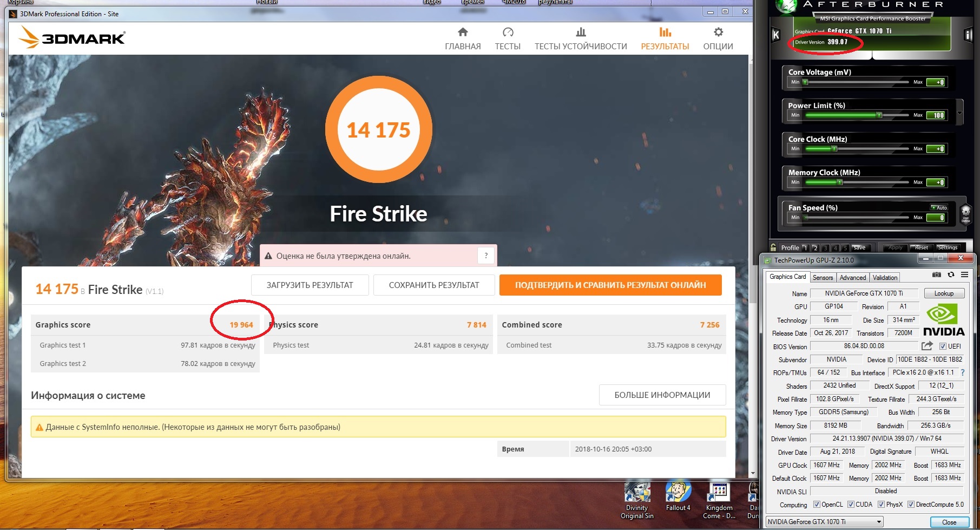Open the ТЕСТЫ benchmarks gauge icon
Viewport: 980px width, 530px height.
(508, 32)
